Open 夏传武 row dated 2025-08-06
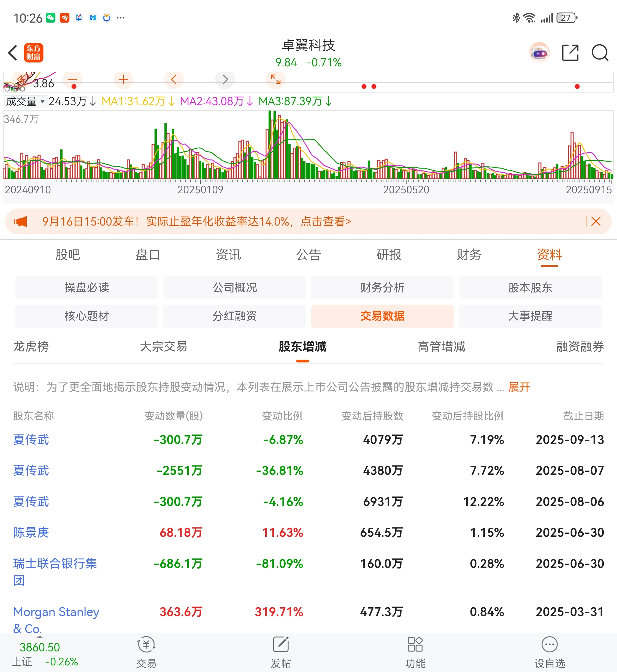 (308, 502)
